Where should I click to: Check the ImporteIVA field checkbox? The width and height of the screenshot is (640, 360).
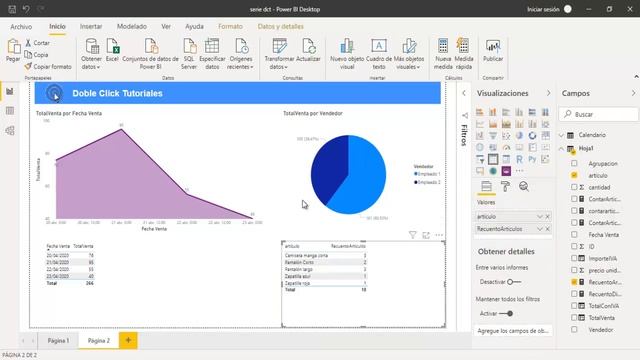click(x=574, y=258)
